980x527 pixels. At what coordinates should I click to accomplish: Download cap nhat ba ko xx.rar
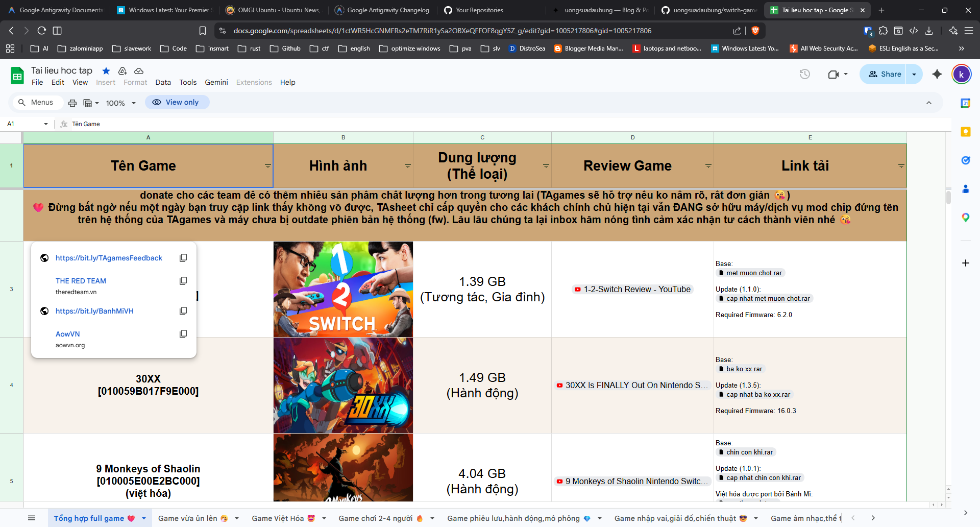(754, 395)
